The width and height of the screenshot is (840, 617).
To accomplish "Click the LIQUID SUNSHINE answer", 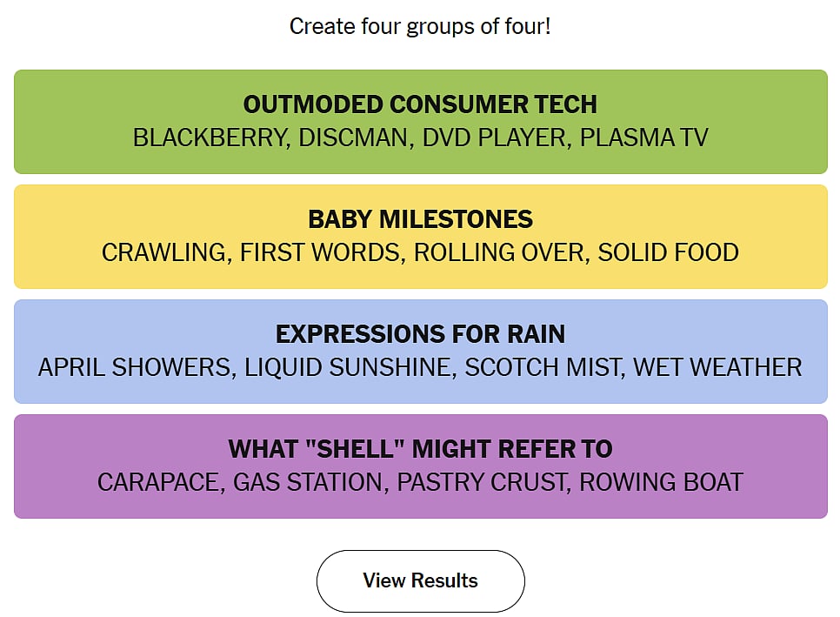I will 348,368.
